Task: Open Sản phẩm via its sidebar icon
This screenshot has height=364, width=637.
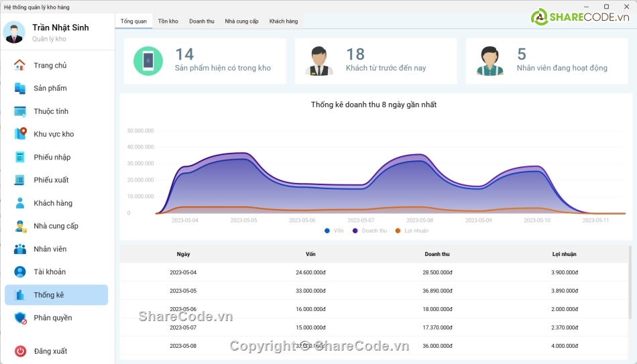Action: coord(20,88)
